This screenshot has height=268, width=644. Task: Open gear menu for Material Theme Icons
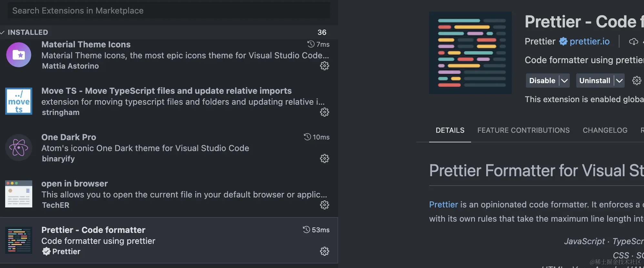[324, 66]
